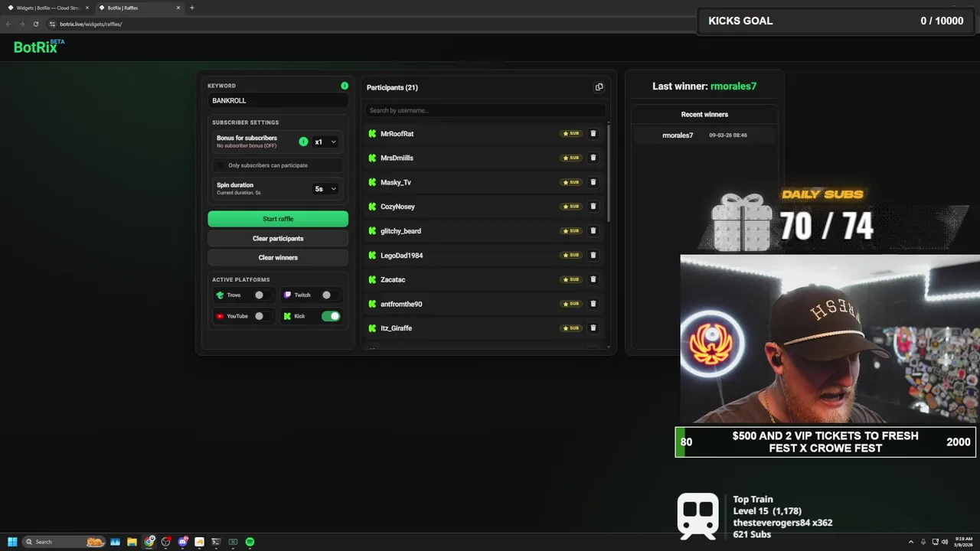Click the BotRix beta logo
Screen dimensions: 980x551
click(39, 46)
